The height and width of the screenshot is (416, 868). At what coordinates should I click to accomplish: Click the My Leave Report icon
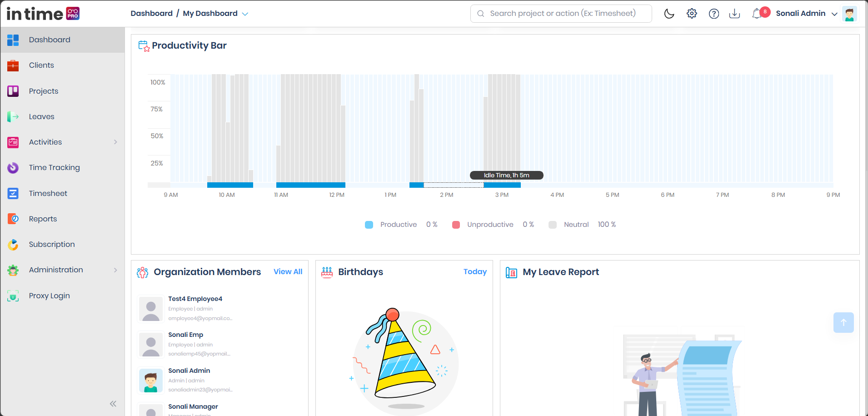click(x=511, y=273)
